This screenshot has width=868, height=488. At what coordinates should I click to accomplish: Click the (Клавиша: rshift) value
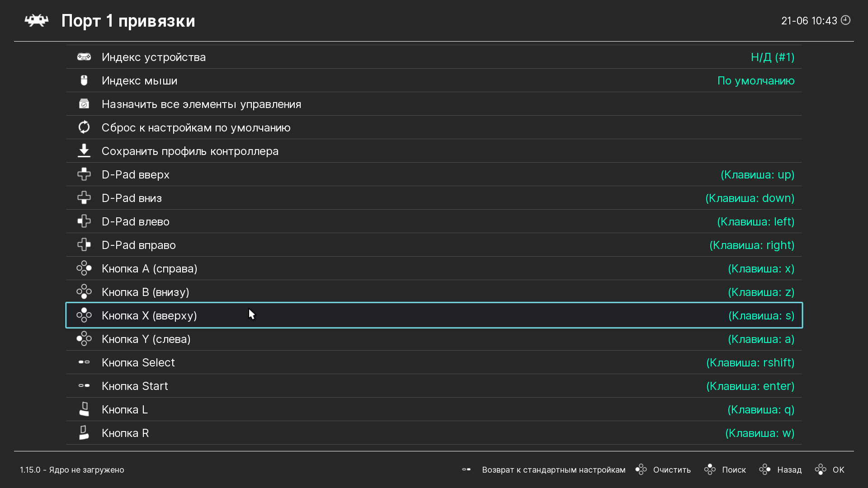[x=750, y=362]
